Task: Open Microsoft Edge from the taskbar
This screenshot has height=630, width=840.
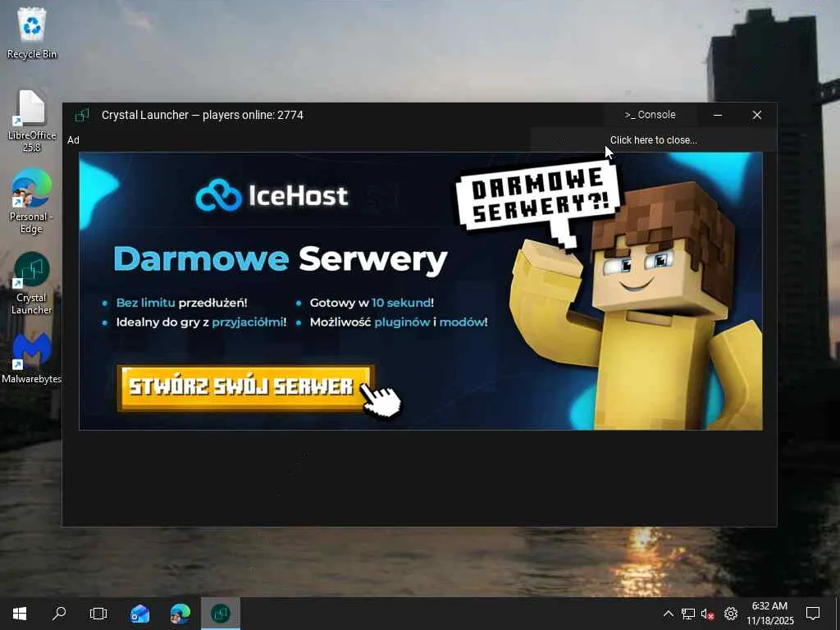Action: tap(180, 614)
